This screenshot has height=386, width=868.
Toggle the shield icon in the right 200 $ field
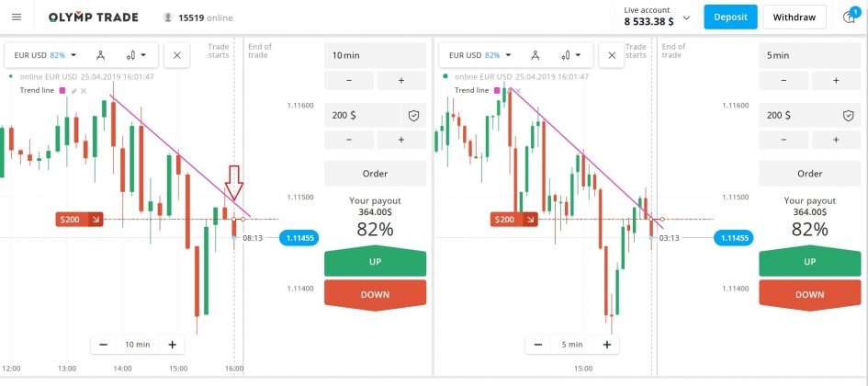(848, 115)
